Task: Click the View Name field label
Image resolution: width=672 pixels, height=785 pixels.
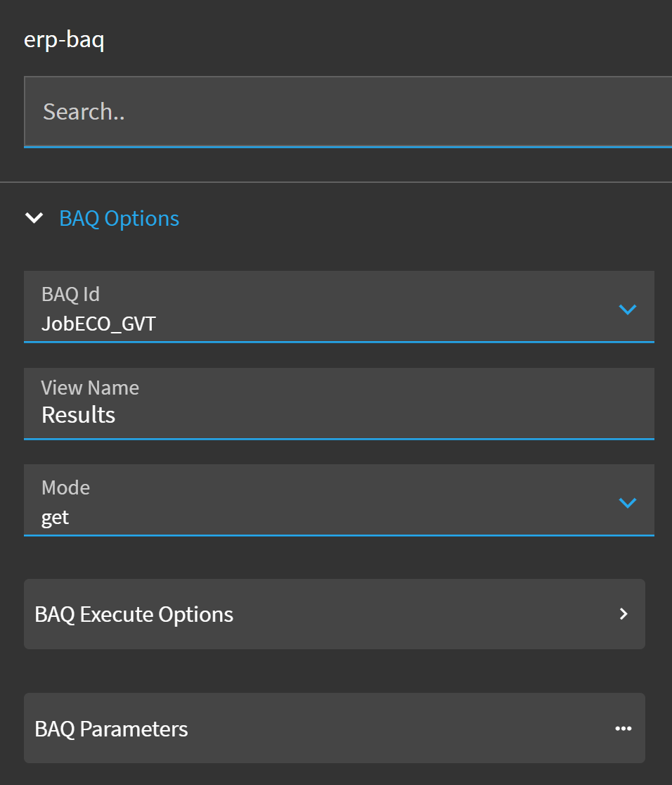Action: coord(90,388)
